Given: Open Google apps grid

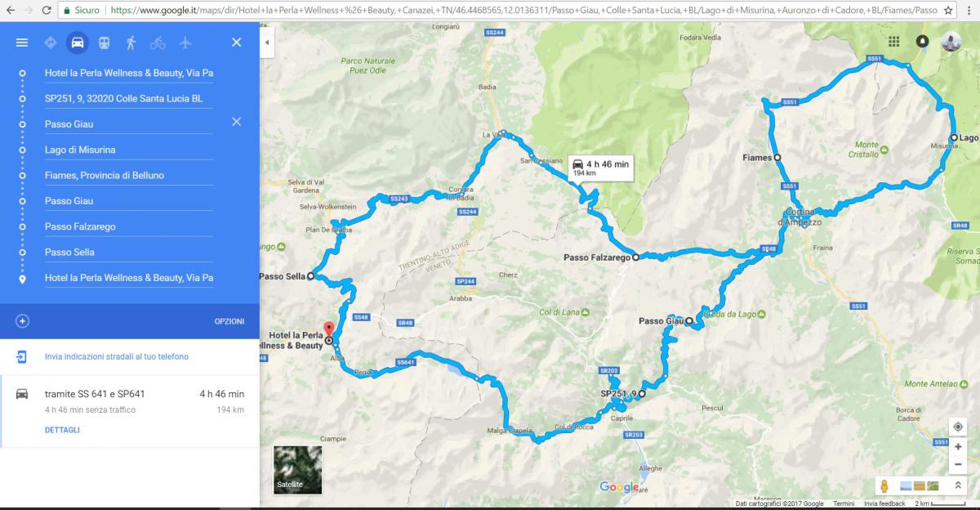Looking at the screenshot, I should click(x=894, y=42).
